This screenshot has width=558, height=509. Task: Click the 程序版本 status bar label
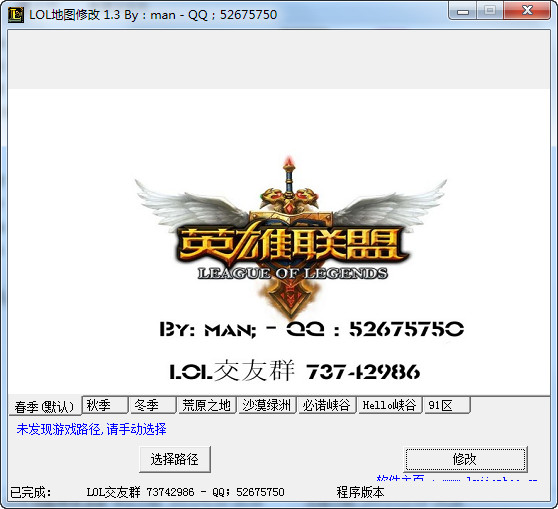click(x=360, y=492)
